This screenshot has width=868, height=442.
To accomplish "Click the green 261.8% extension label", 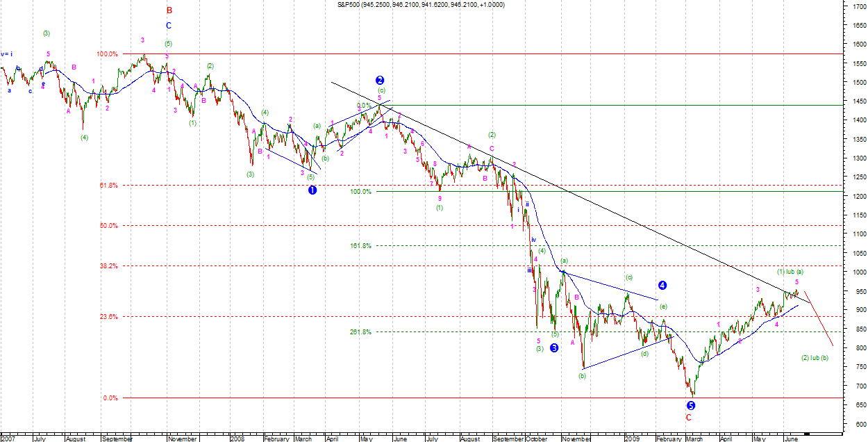I will point(360,331).
